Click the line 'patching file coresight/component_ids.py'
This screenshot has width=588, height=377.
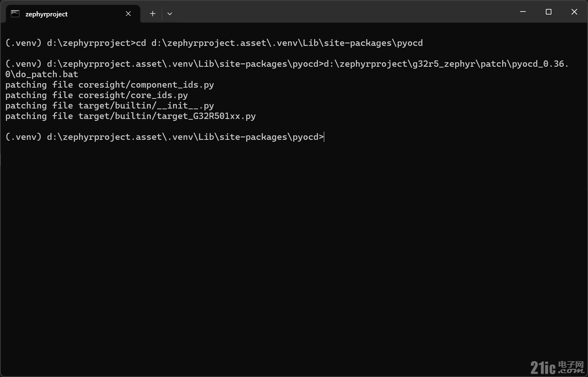(110, 85)
